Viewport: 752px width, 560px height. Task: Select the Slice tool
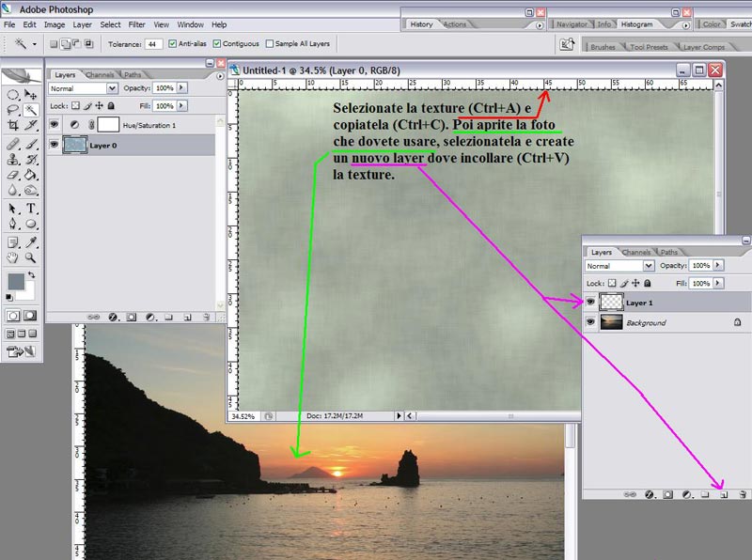(31, 126)
